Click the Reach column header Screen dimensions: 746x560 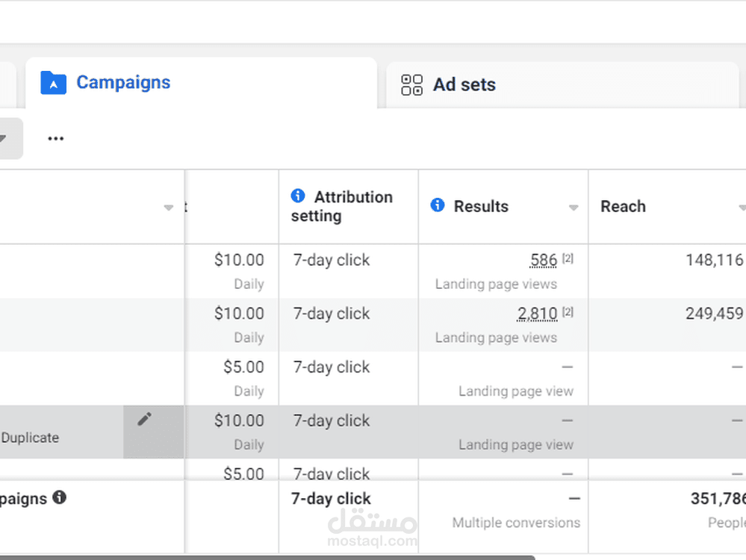click(623, 207)
